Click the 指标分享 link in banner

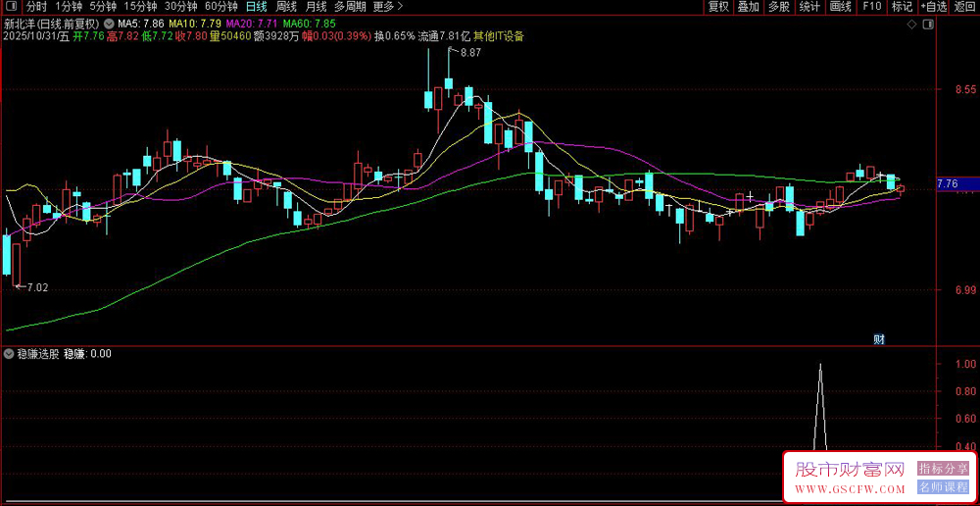tap(943, 468)
